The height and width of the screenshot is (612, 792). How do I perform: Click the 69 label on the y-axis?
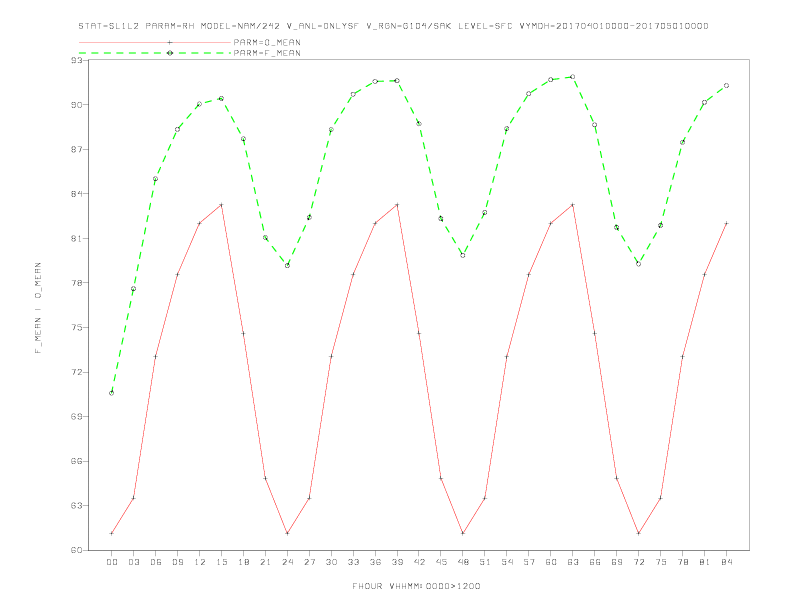click(x=77, y=417)
